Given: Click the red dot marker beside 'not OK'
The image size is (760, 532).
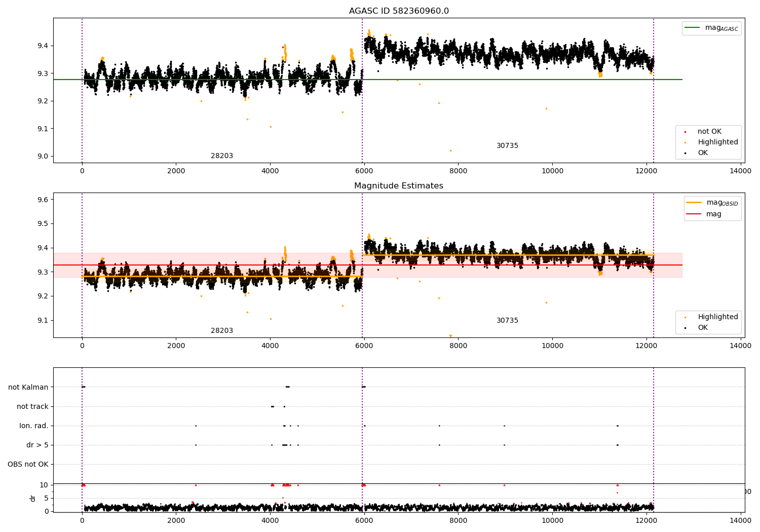Looking at the screenshot, I should 686,132.
